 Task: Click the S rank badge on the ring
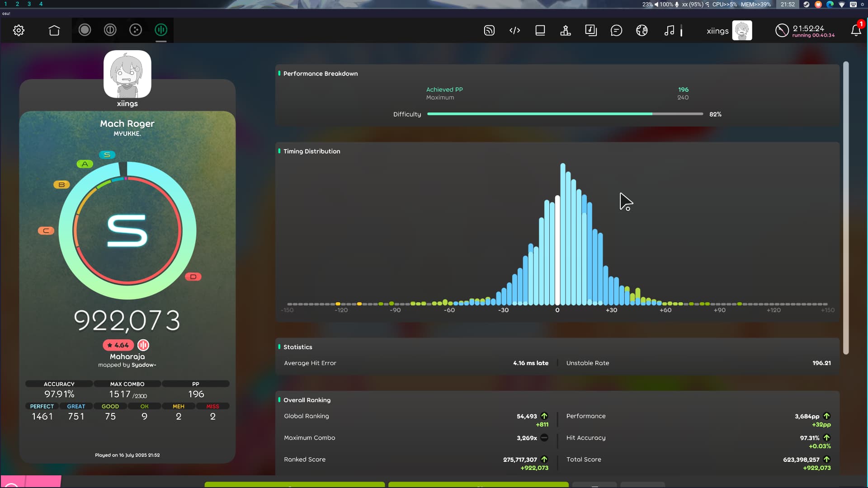click(107, 155)
